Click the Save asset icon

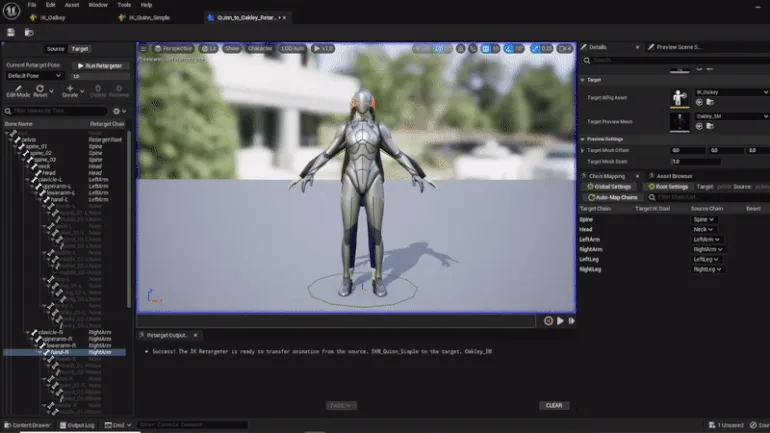coord(10,32)
